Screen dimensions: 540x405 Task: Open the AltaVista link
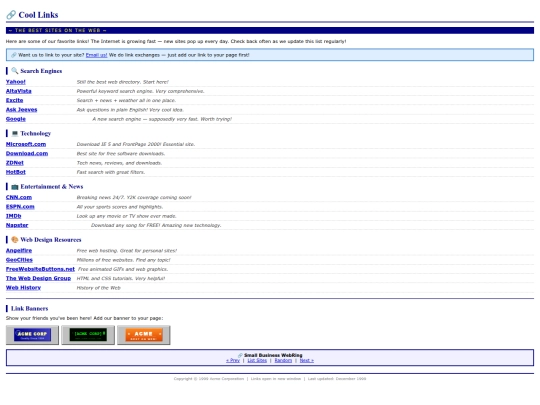(19, 91)
